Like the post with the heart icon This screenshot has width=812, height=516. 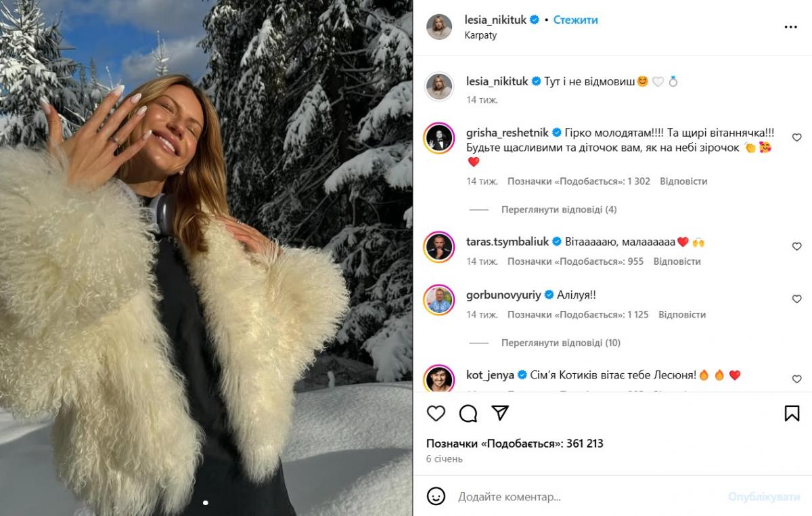tap(436, 413)
